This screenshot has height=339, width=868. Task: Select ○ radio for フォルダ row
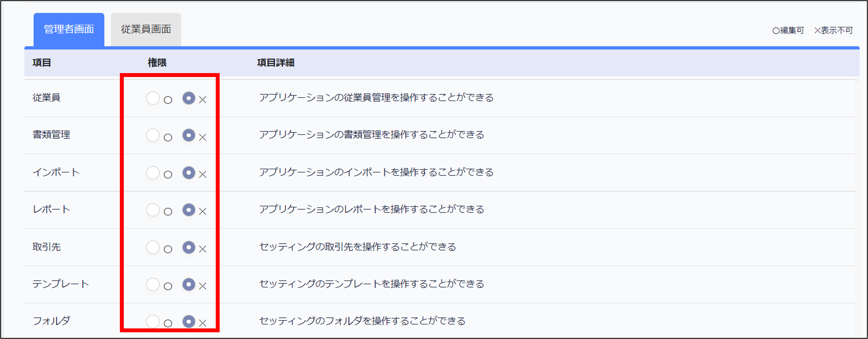click(153, 321)
